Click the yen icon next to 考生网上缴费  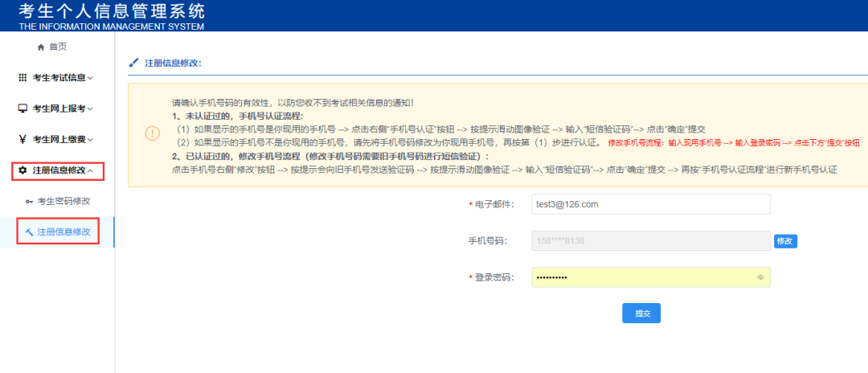pos(23,139)
